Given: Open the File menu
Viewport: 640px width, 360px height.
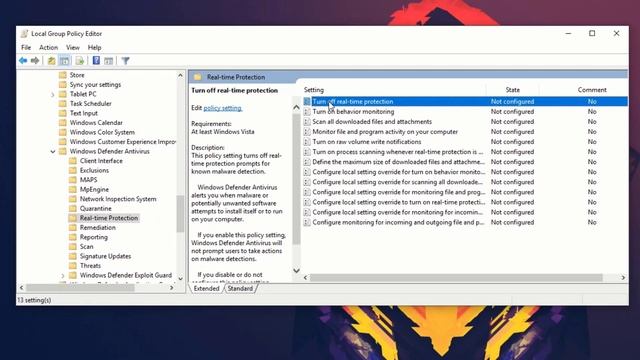Looking at the screenshot, I should [26, 47].
